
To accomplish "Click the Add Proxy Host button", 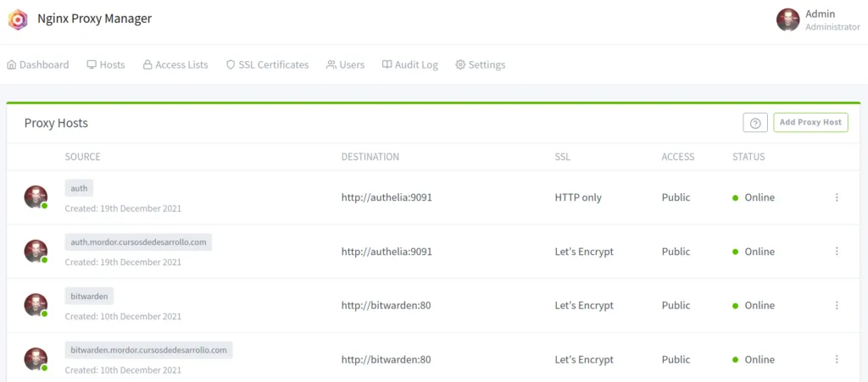I will pyautogui.click(x=810, y=123).
